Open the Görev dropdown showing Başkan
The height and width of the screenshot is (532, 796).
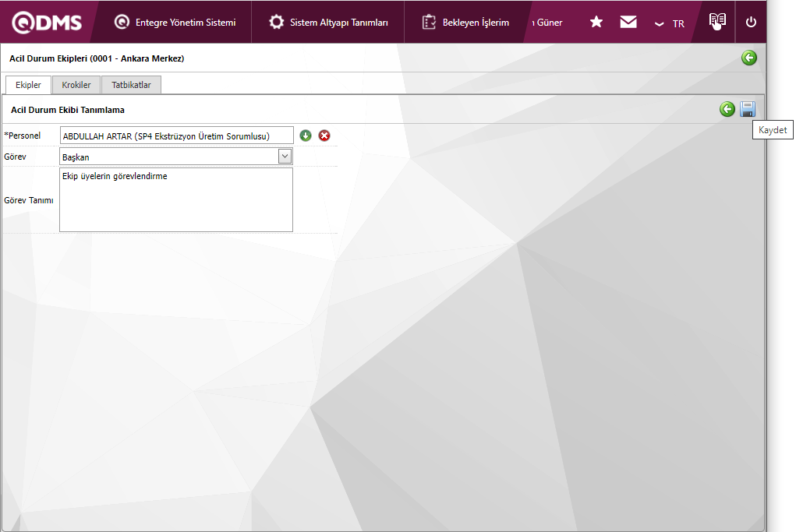175,157
